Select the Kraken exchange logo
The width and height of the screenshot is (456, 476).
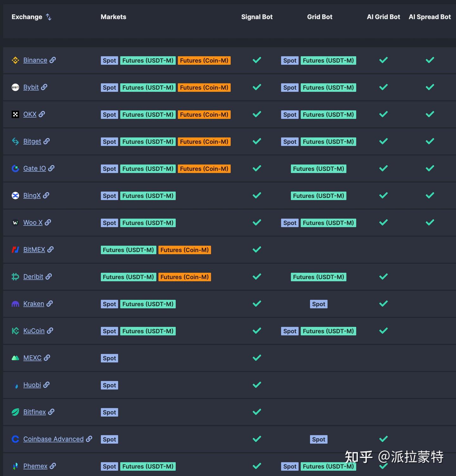[15, 304]
